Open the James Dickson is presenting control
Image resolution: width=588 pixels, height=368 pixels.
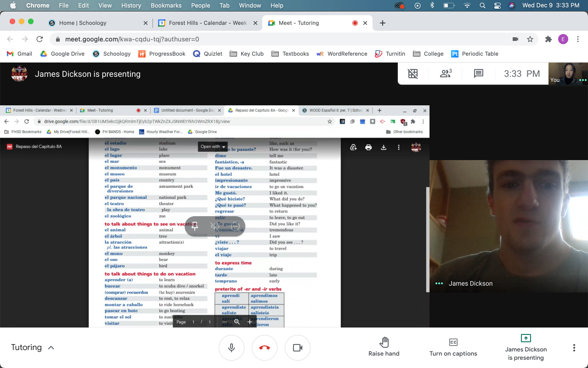coord(526,347)
